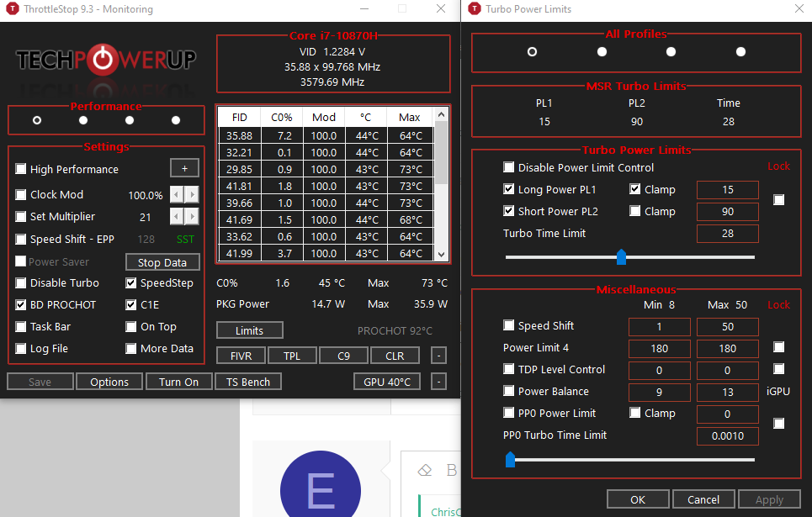Click the down arrow of the core table scrollbar
The height and width of the screenshot is (517, 812).
(441, 254)
